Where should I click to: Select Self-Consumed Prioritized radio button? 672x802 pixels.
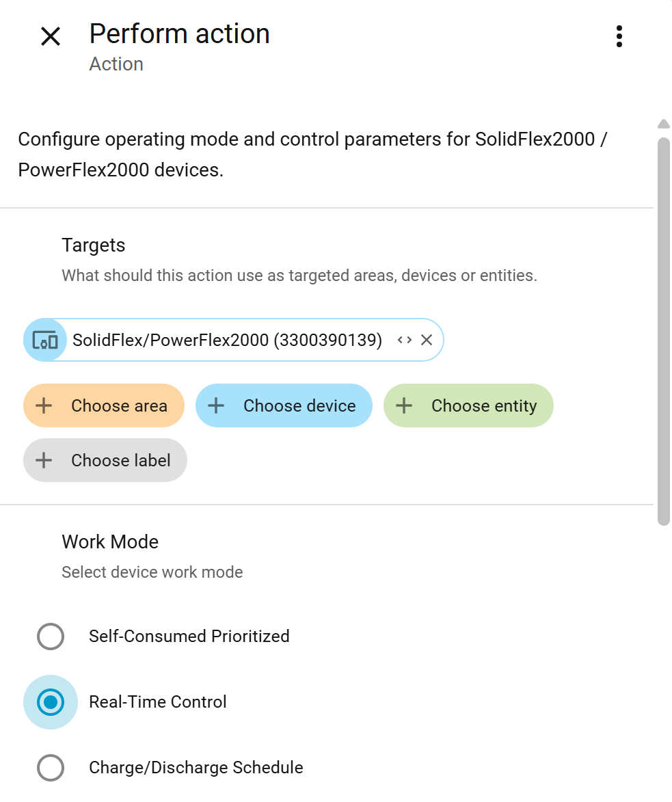(x=51, y=637)
